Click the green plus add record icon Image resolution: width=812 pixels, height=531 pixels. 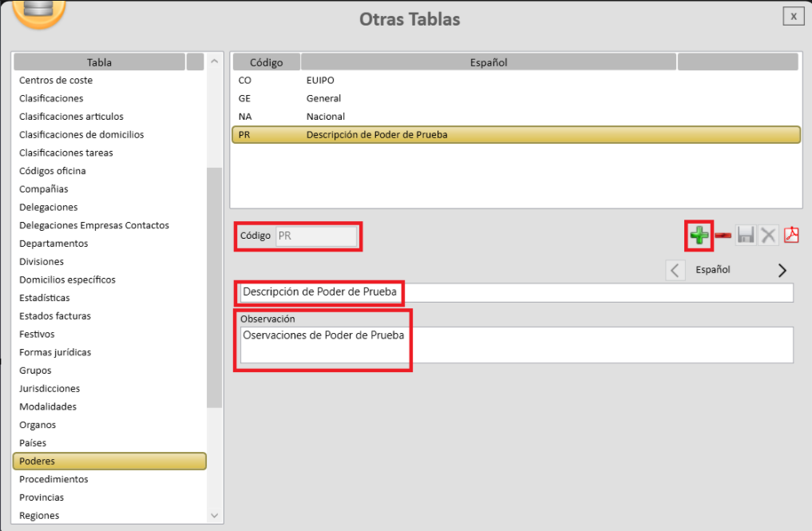699,236
